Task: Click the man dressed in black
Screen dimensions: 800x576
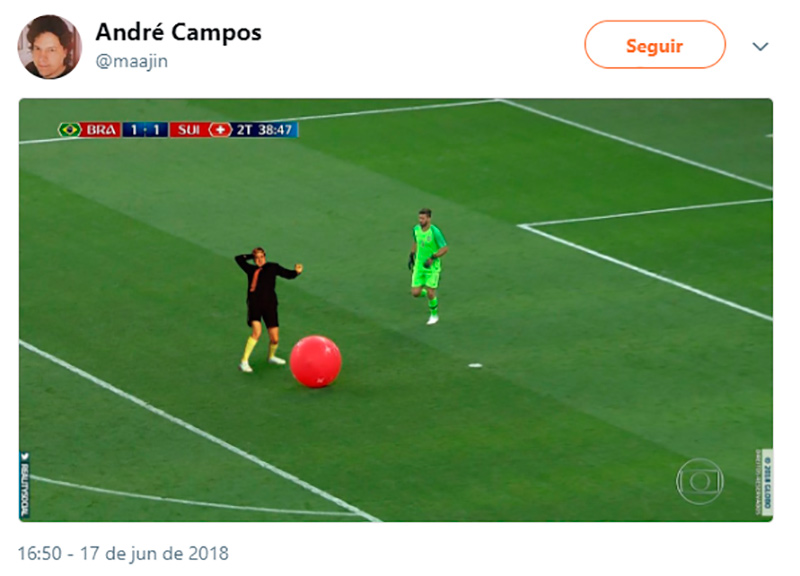Action: point(265,309)
